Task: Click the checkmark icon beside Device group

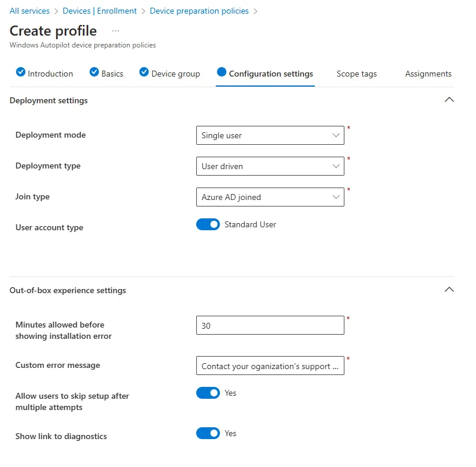Action: (144, 72)
